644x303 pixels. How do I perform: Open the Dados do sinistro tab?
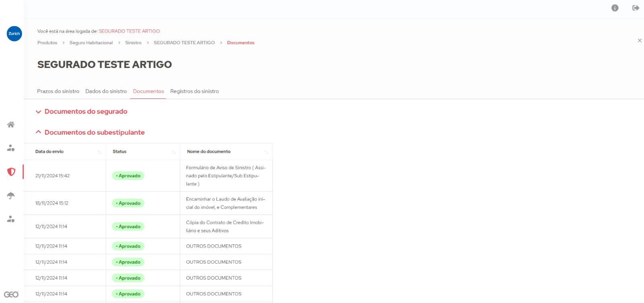click(106, 91)
